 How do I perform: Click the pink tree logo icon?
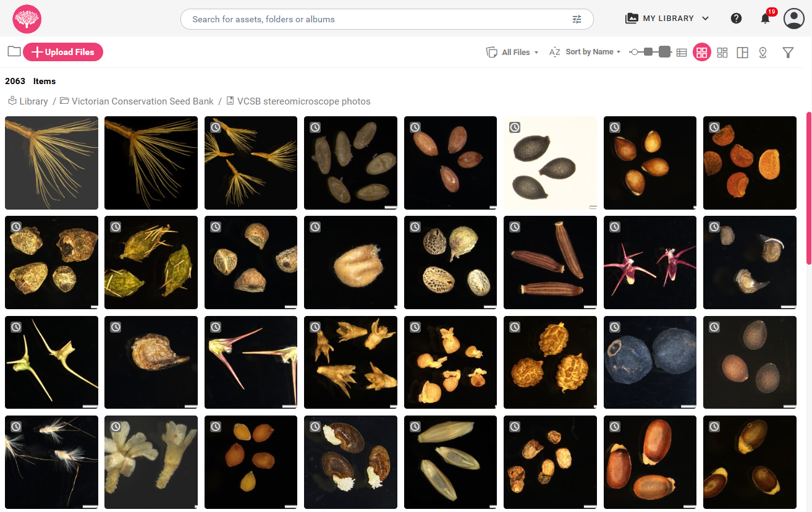click(x=27, y=19)
